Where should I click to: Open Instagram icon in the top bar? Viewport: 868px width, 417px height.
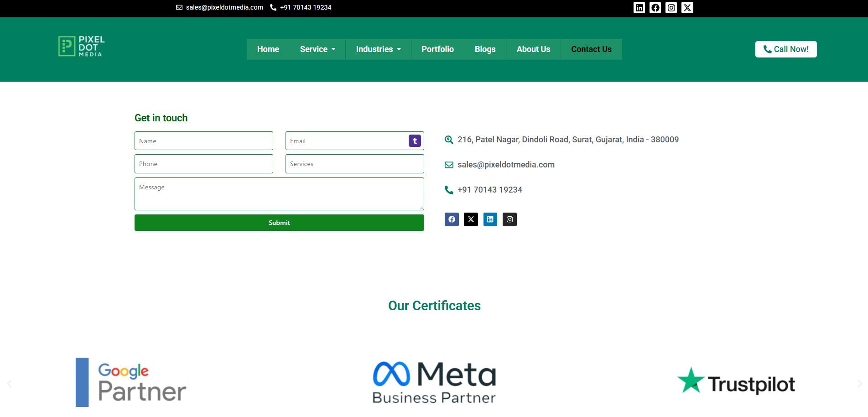tap(671, 7)
